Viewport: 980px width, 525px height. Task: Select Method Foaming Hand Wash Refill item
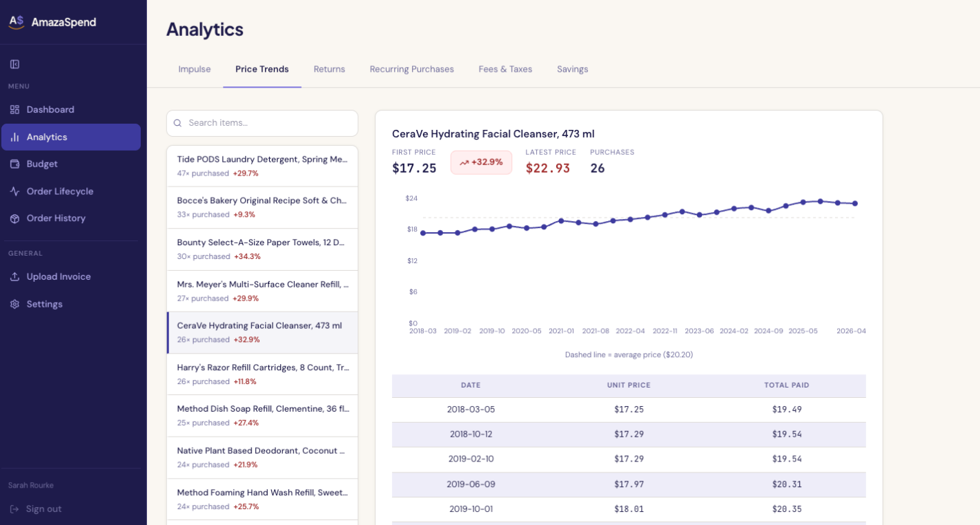tap(262, 499)
